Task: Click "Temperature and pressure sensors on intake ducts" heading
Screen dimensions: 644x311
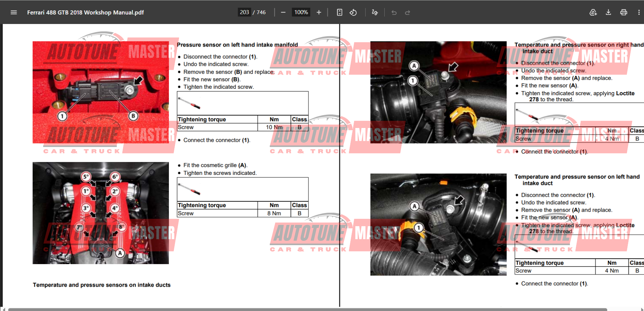Action: (101, 285)
